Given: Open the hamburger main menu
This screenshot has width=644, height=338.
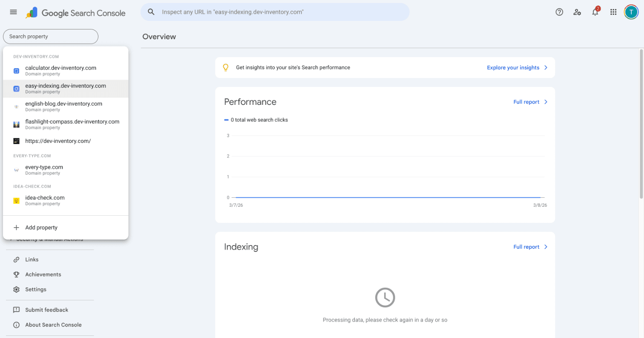Looking at the screenshot, I should coord(13,12).
